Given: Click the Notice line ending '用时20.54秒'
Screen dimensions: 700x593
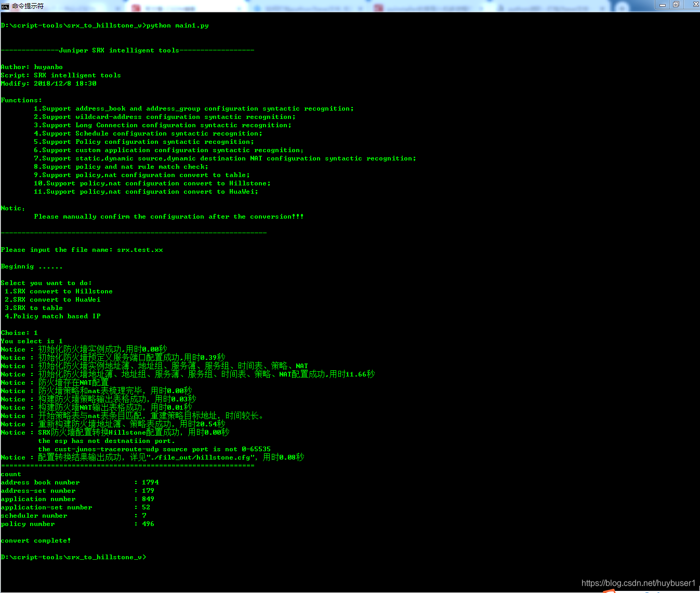Looking at the screenshot, I should [x=113, y=424].
